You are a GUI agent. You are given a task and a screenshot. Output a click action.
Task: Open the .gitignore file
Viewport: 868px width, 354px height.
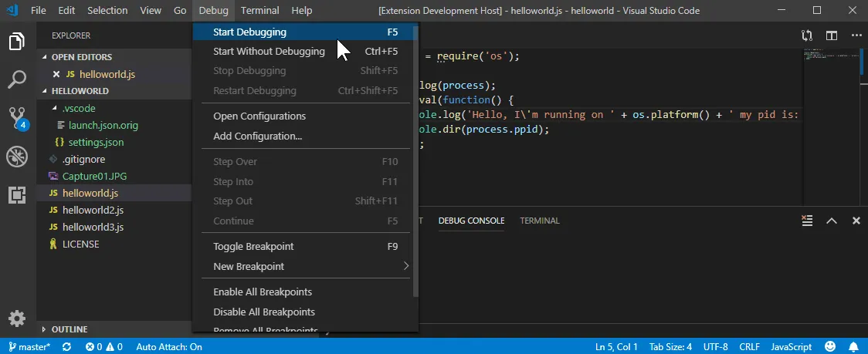pyautogui.click(x=114, y=160)
